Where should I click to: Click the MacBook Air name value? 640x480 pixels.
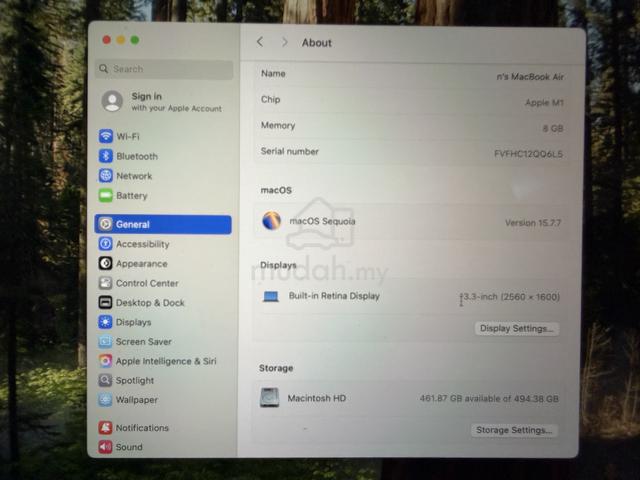pos(530,77)
